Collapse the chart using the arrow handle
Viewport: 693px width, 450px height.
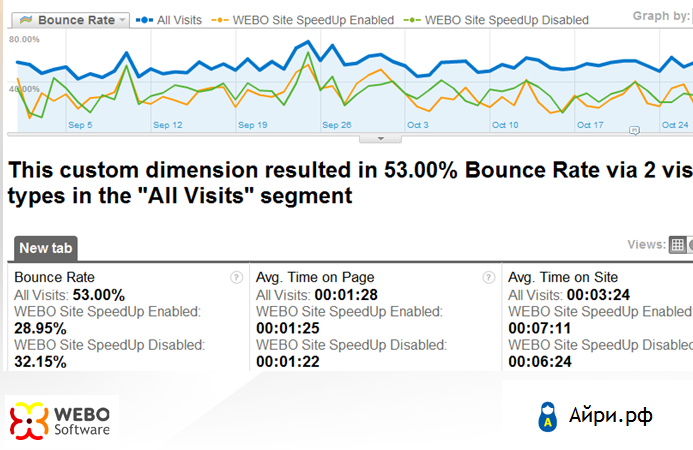[x=381, y=139]
